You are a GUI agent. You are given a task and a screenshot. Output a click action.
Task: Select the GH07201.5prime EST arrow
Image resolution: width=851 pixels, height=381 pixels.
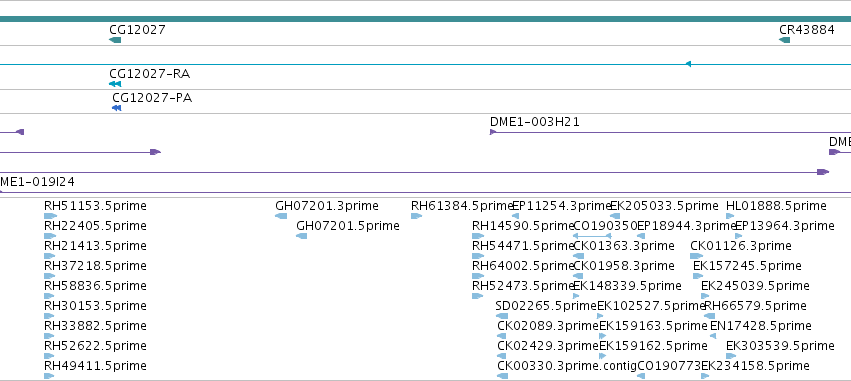[302, 236]
